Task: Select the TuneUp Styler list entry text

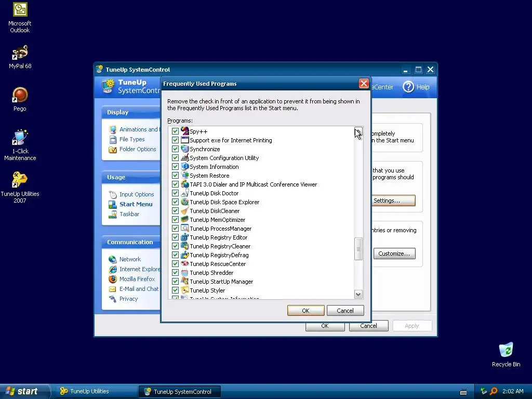Action: [207, 290]
